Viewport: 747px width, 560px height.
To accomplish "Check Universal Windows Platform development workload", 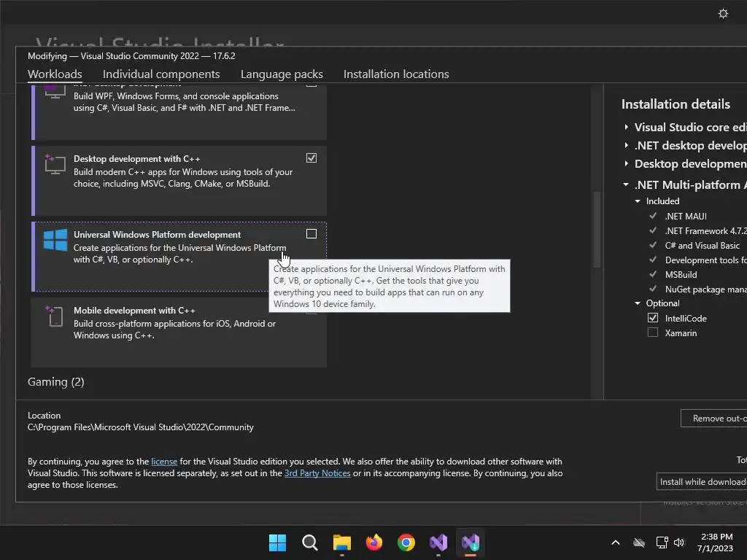I will coord(311,234).
